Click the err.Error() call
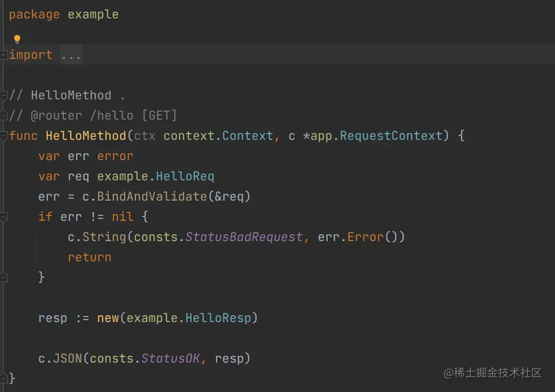 [x=361, y=237]
